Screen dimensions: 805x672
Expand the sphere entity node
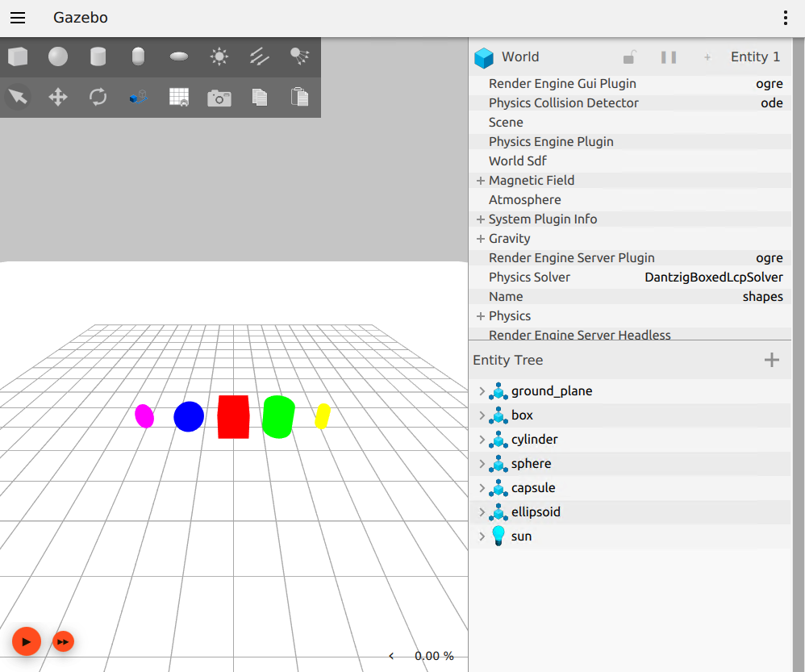pos(482,464)
